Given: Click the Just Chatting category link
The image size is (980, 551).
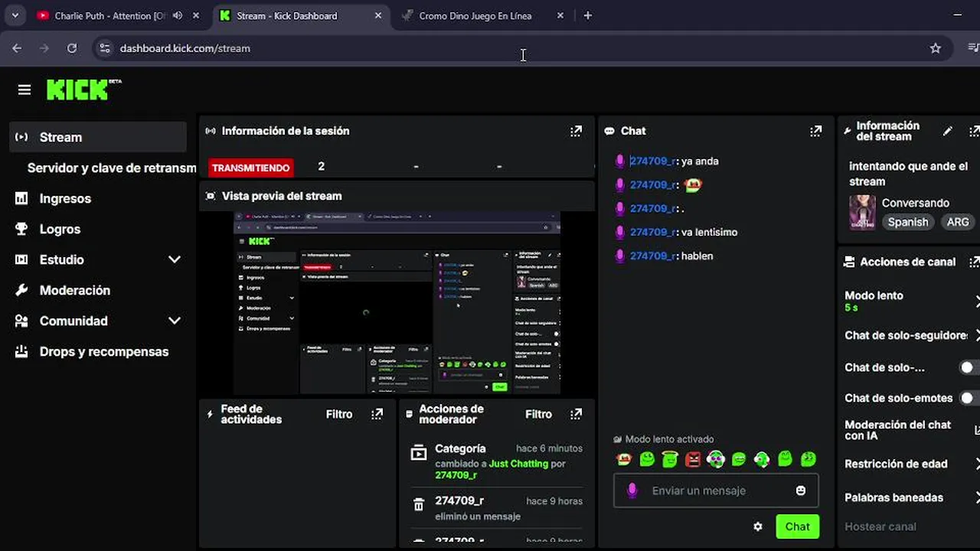Looking at the screenshot, I should click(518, 464).
